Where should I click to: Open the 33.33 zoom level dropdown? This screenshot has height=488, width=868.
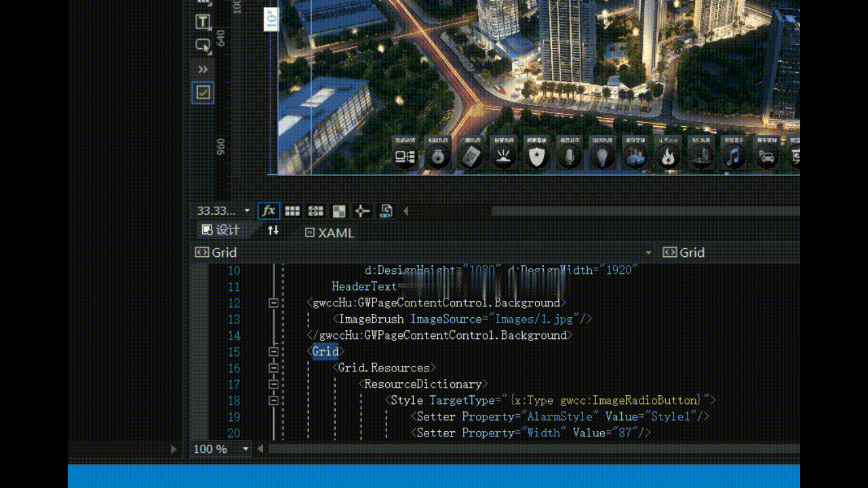click(x=247, y=211)
